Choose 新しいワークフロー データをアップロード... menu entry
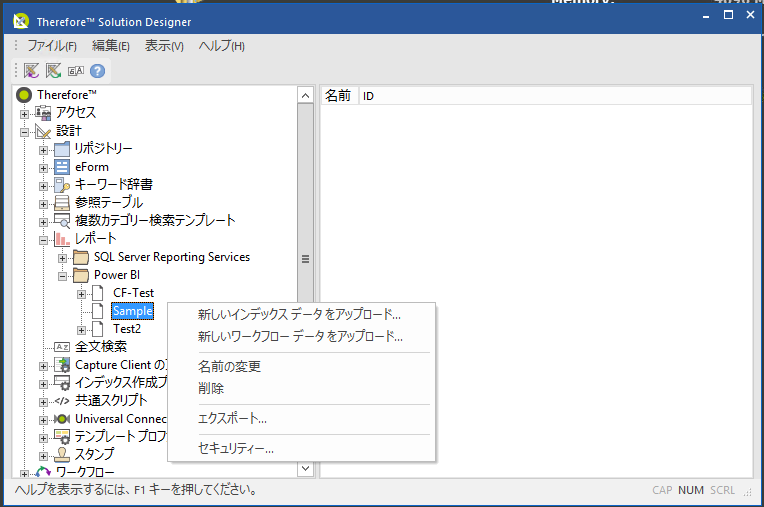 pyautogui.click(x=301, y=337)
